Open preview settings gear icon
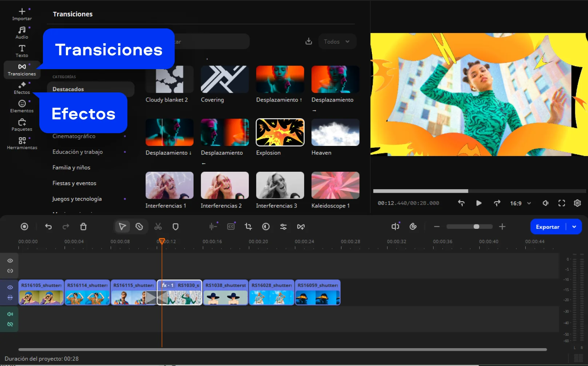The width and height of the screenshot is (588, 366). coord(577,203)
